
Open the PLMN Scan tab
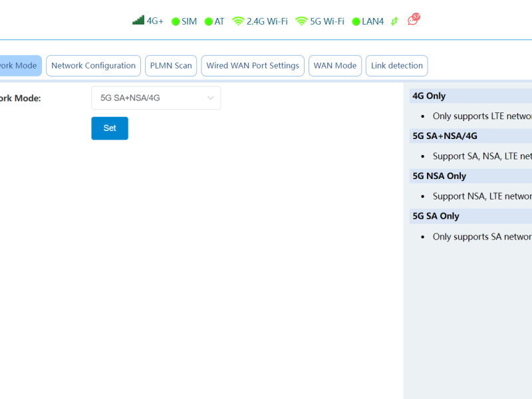[171, 66]
